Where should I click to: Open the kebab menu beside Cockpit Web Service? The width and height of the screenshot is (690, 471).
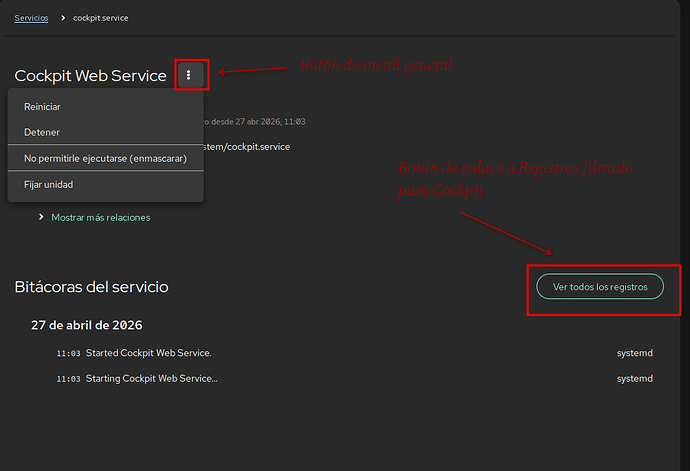tap(191, 75)
